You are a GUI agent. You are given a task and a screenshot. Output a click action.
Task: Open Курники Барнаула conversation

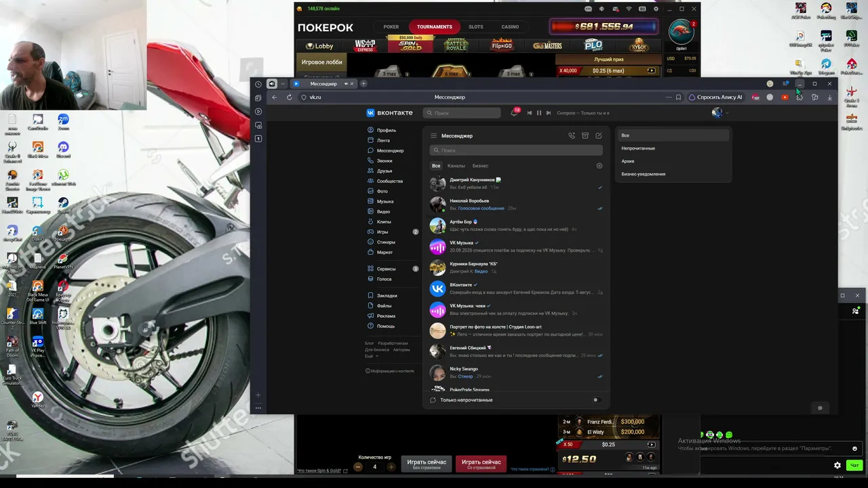pos(516,267)
